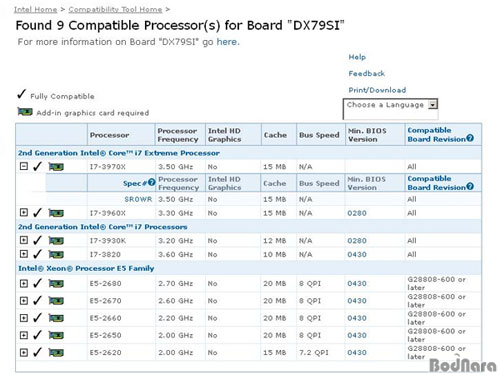Click the Feedback link
Image resolution: width=500 pixels, height=375 pixels.
pos(366,73)
